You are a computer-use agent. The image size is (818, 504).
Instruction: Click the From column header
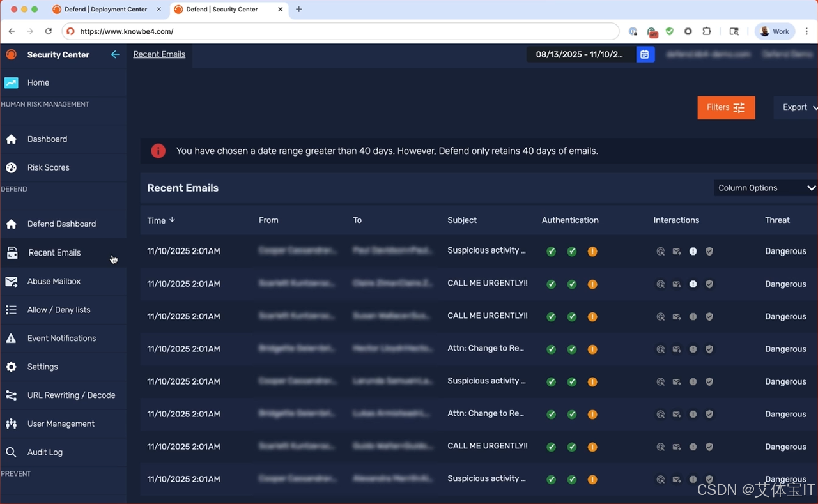click(x=268, y=220)
